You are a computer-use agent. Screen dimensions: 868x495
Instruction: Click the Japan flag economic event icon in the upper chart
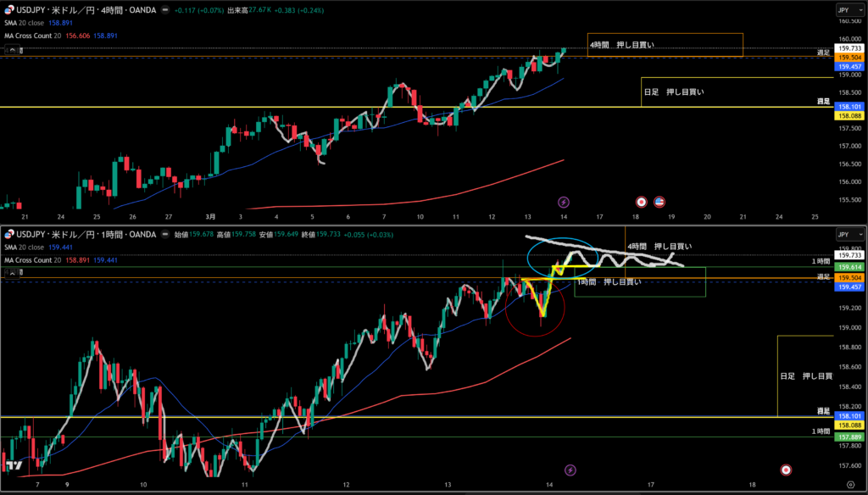[642, 202]
